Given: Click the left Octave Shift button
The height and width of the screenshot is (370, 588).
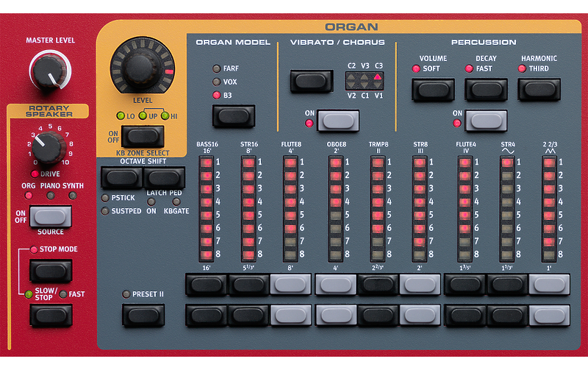Looking at the screenshot, I should pos(122,177).
